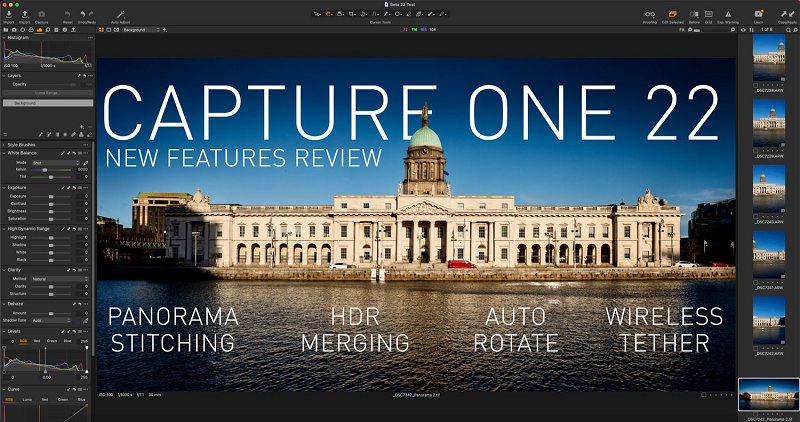The height and width of the screenshot is (422, 800).
Task: Switch to the Details magnifier tool tab
Action: [x=48, y=30]
